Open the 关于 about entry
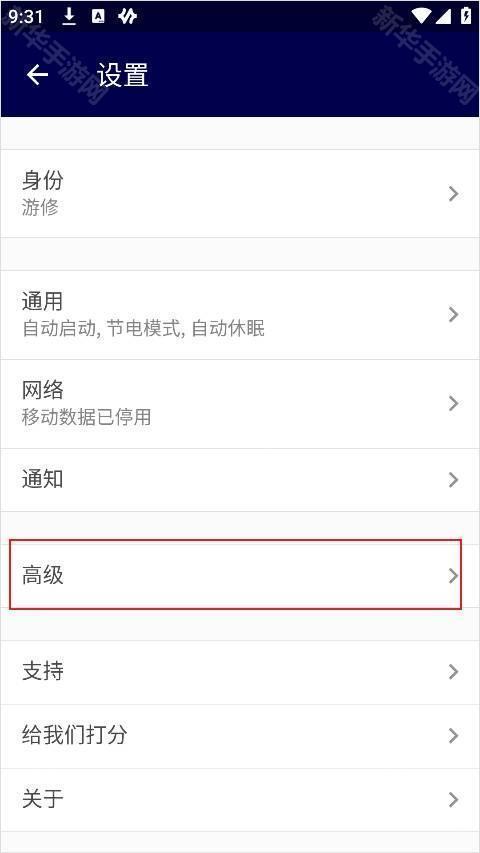 click(x=240, y=800)
